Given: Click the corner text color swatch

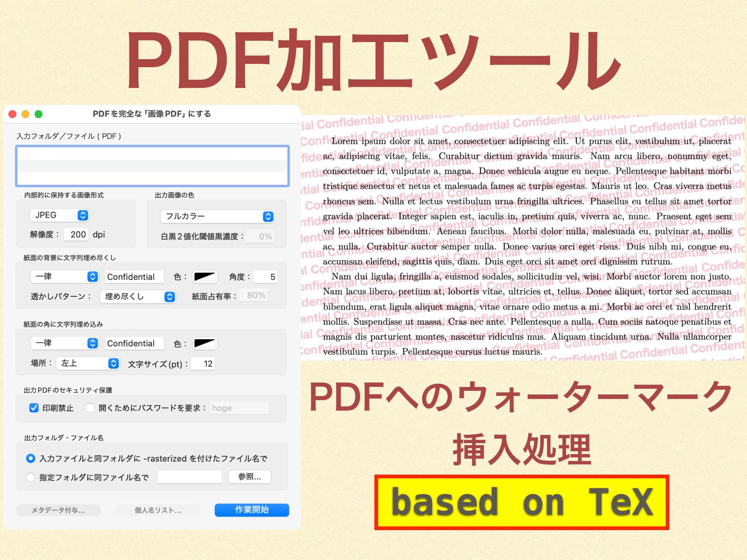Looking at the screenshot, I should 205,343.
